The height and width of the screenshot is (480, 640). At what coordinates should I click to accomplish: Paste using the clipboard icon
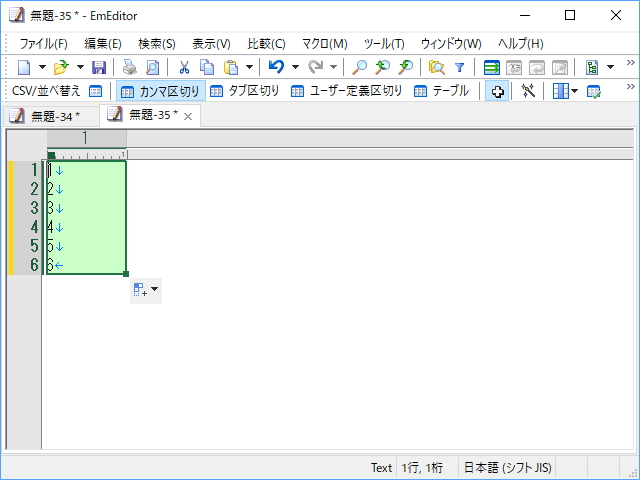tap(231, 67)
